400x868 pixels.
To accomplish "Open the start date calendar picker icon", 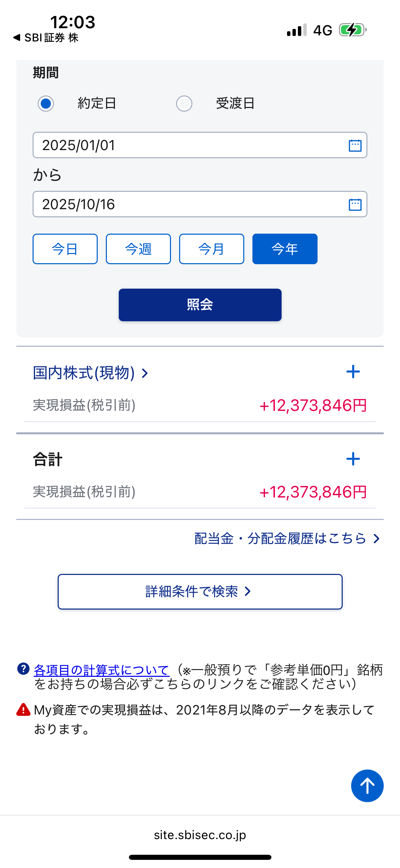I will 355,145.
